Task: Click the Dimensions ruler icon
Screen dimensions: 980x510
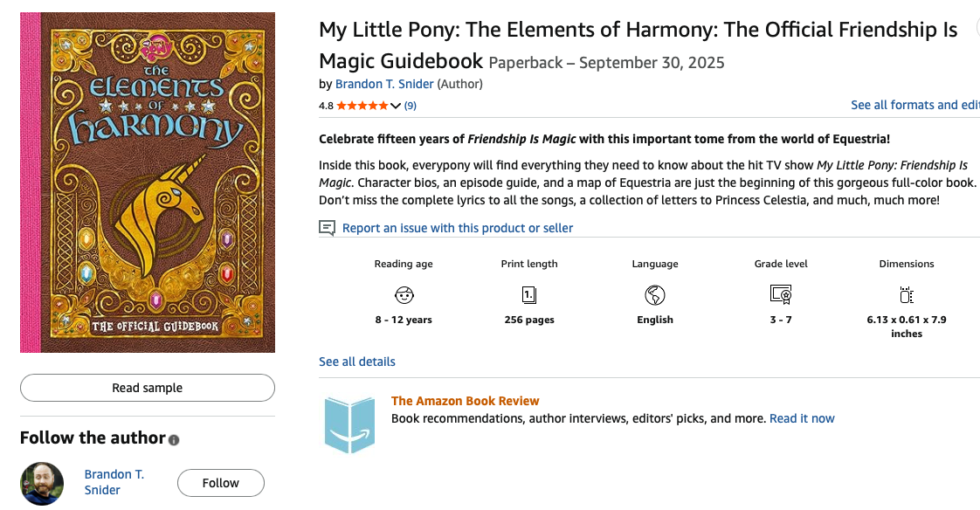Action: pos(907,294)
